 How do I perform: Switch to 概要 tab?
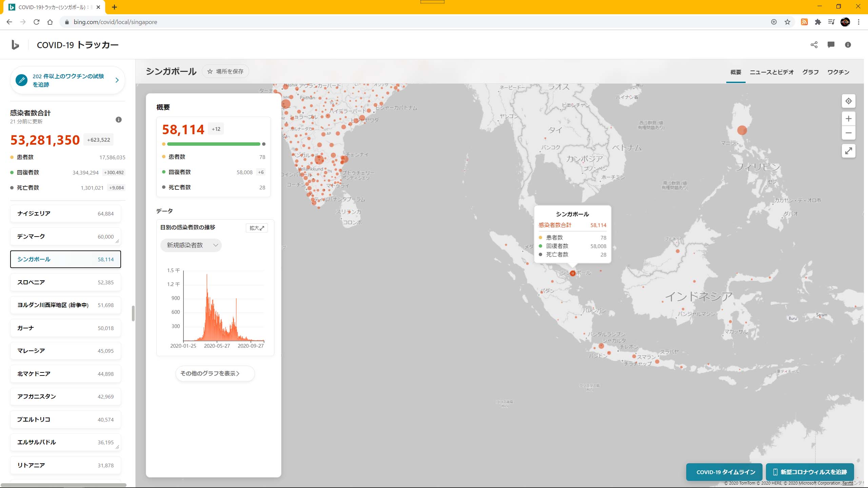point(736,72)
